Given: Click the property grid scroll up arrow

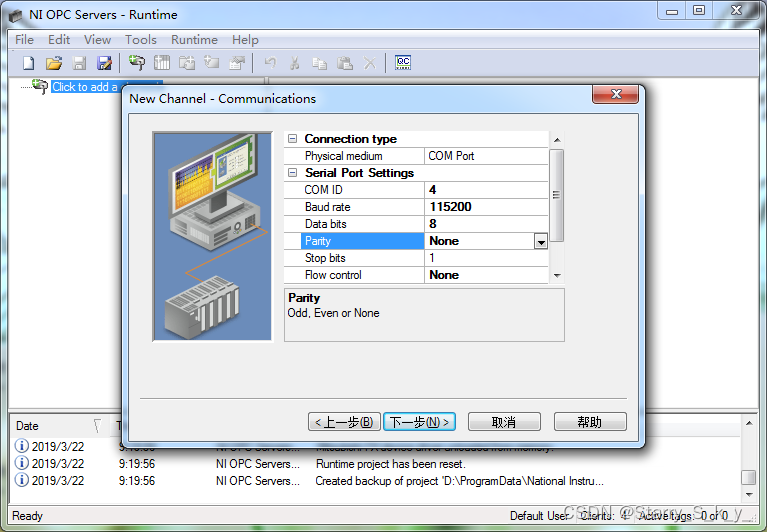Looking at the screenshot, I should pos(557,140).
